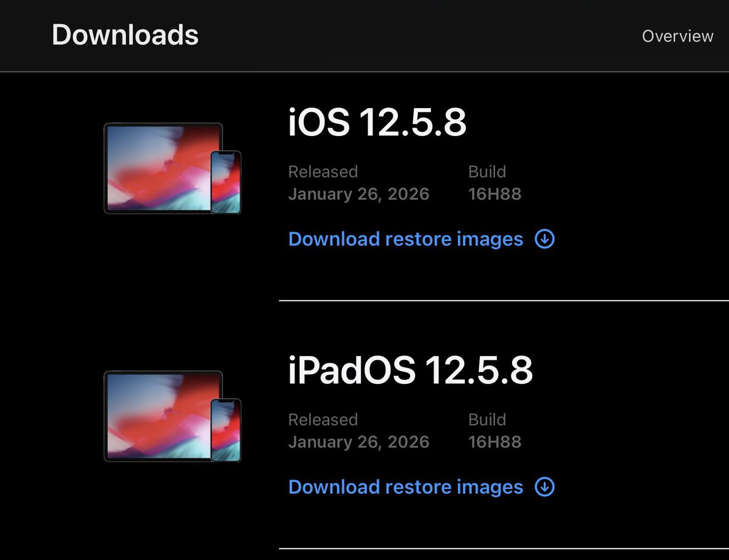Click the Build label under iOS 12.5.8
The height and width of the screenshot is (560, 729).
coord(487,172)
